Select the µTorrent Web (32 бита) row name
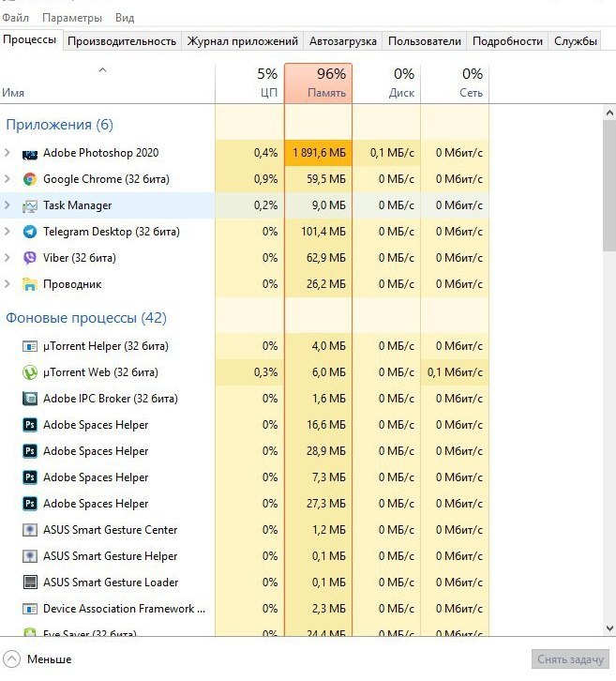 [100, 372]
